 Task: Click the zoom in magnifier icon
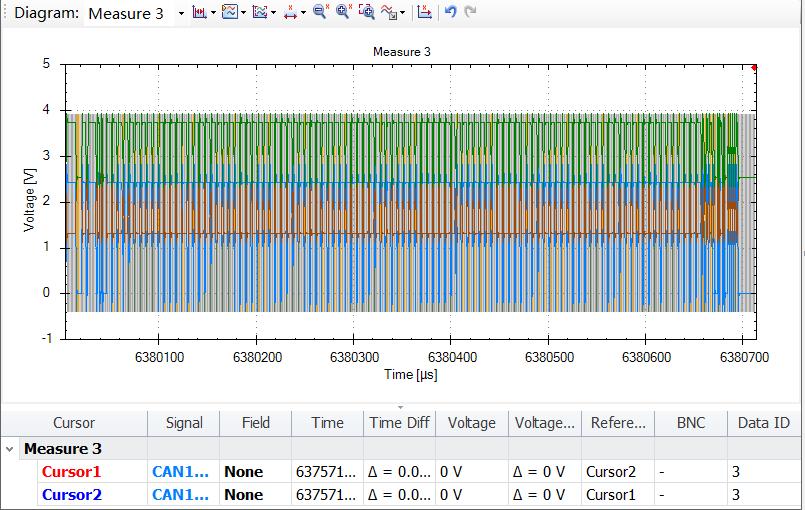pos(344,13)
